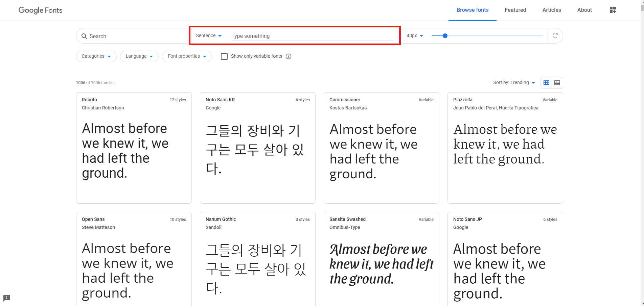The height and width of the screenshot is (306, 644).
Task: Switch to list view layout
Action: (557, 83)
